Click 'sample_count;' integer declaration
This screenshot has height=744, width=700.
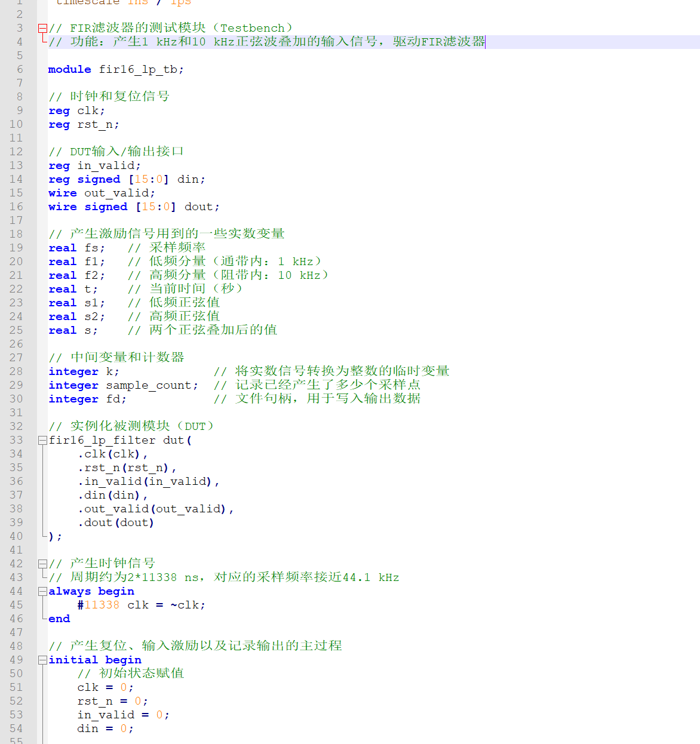152,385
